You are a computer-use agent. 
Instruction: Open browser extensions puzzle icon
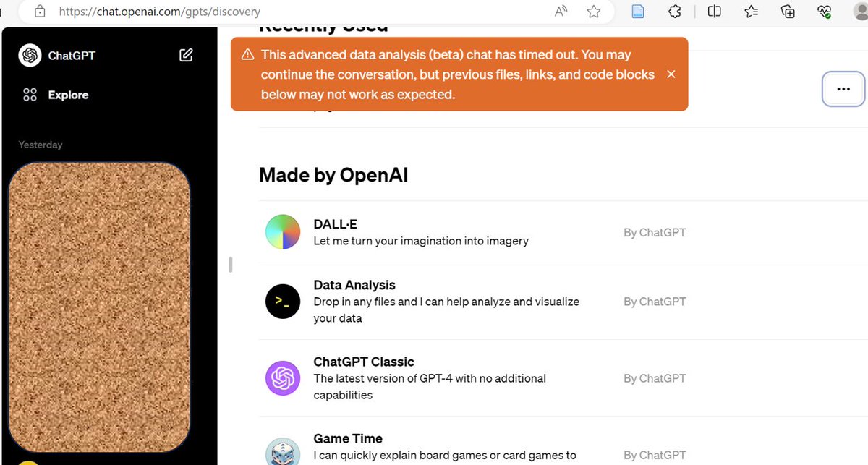pos(675,12)
